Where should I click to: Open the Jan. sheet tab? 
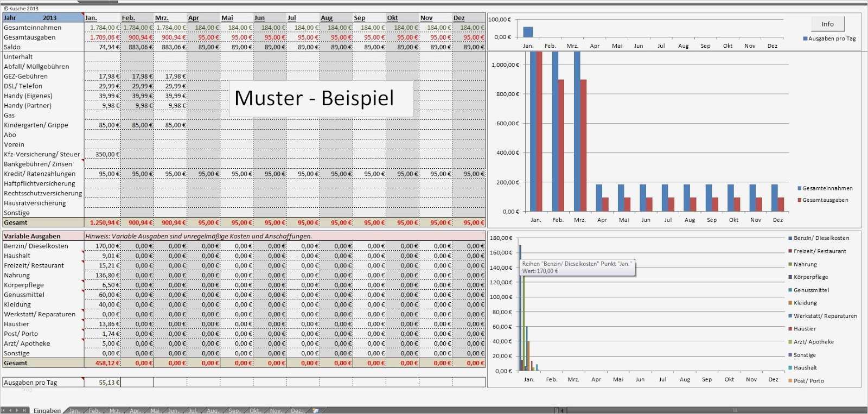74,411
